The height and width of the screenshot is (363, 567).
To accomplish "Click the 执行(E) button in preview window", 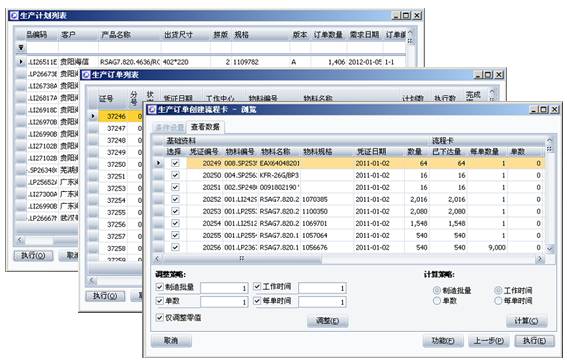I will click(534, 341).
